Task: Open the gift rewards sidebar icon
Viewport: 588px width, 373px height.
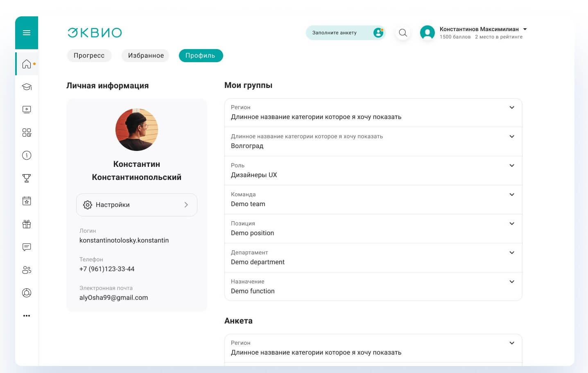Action: coord(27,224)
